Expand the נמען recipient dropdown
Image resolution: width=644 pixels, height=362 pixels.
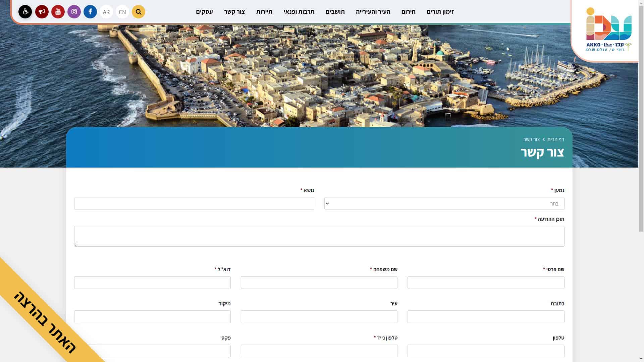point(444,203)
